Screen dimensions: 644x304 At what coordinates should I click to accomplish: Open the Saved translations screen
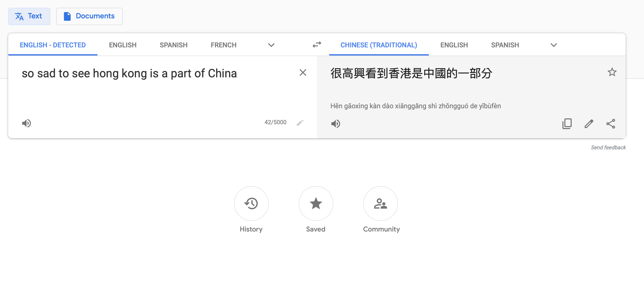(x=316, y=203)
